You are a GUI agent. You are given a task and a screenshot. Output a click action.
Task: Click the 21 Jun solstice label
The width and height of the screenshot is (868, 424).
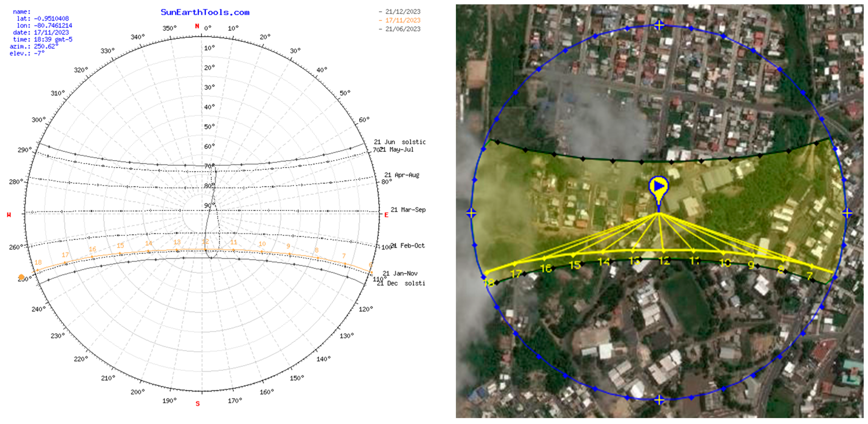pos(400,142)
